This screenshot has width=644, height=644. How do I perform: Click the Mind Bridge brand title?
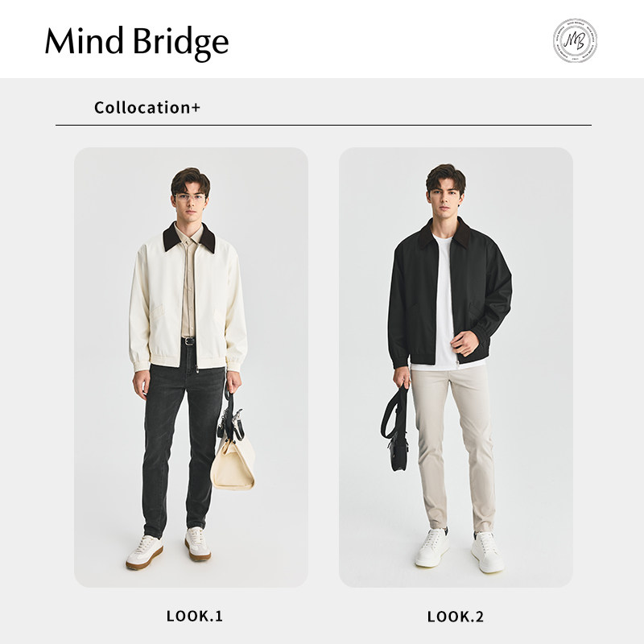click(x=137, y=43)
